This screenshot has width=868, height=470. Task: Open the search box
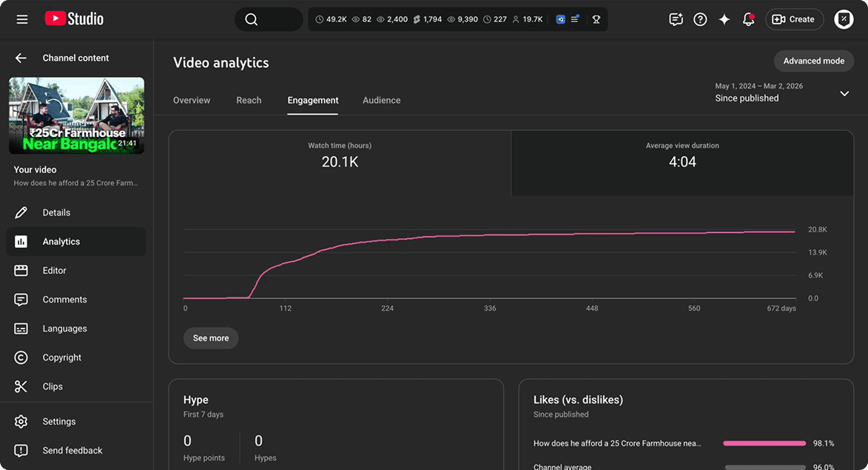(x=269, y=19)
